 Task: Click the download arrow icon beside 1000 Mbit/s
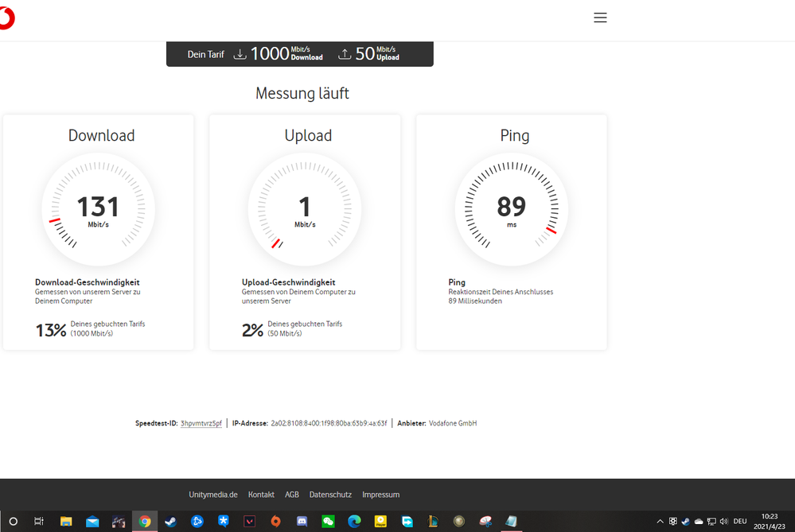240,54
